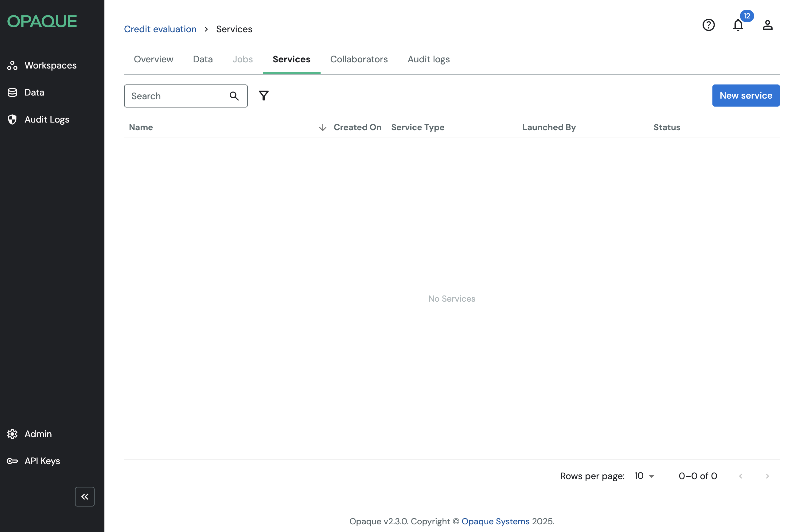The image size is (799, 532).
Task: Open the filter funnel icon
Action: tap(264, 96)
